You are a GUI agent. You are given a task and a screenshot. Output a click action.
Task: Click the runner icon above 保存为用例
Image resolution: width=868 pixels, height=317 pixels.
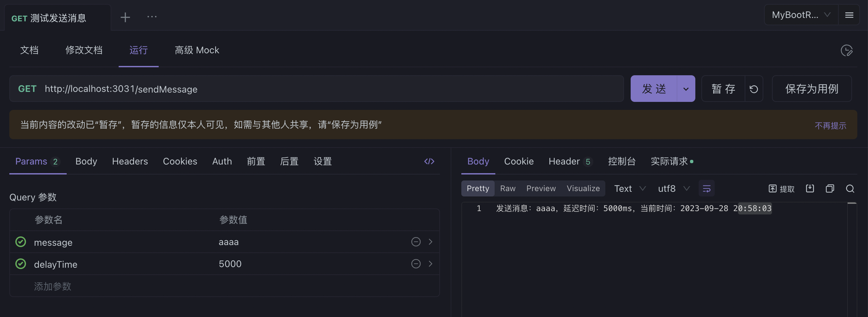(x=848, y=50)
